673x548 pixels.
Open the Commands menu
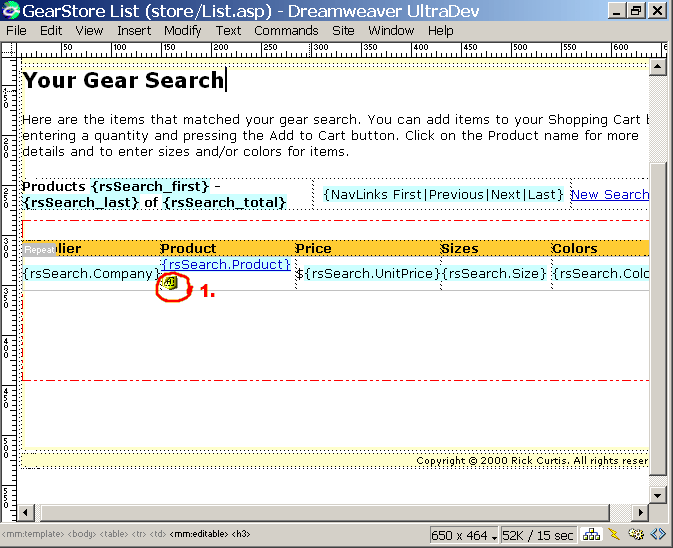(286, 30)
